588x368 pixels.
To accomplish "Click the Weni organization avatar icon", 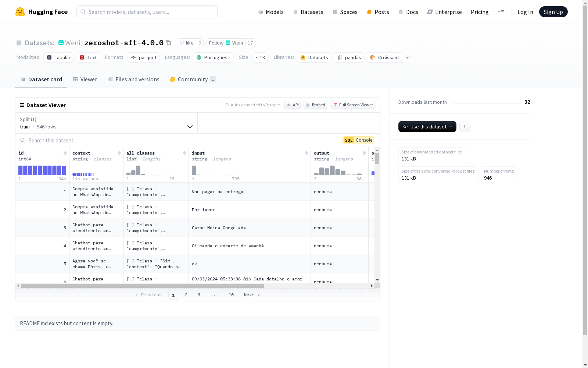I will (x=61, y=43).
